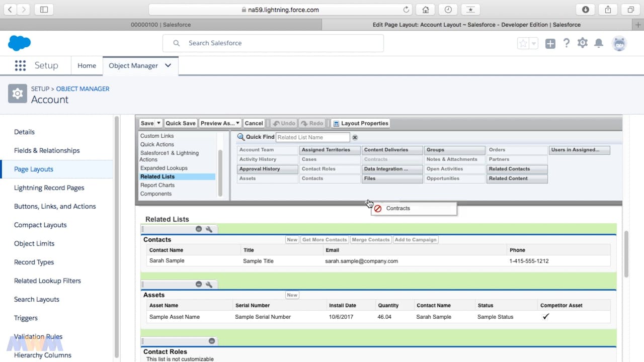Select the Edit Page Layout browser tab

pos(476,25)
